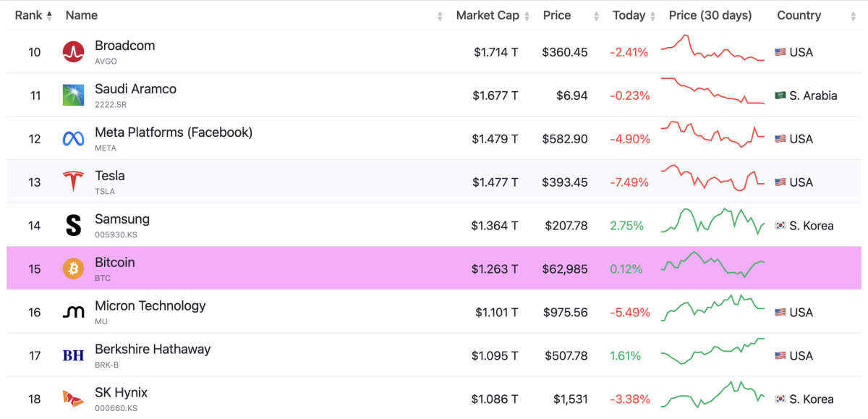868x419 pixels.
Task: Click the Bitcoin logo icon
Action: tap(73, 269)
